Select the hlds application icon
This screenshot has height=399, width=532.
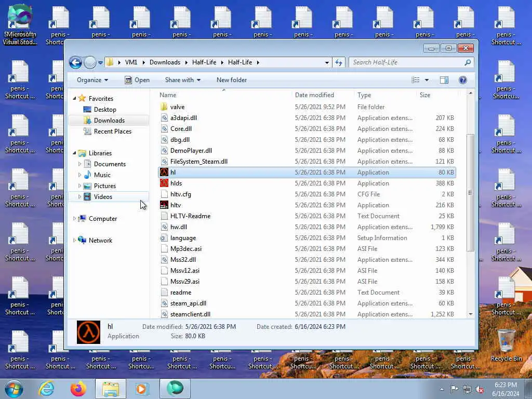click(x=164, y=183)
